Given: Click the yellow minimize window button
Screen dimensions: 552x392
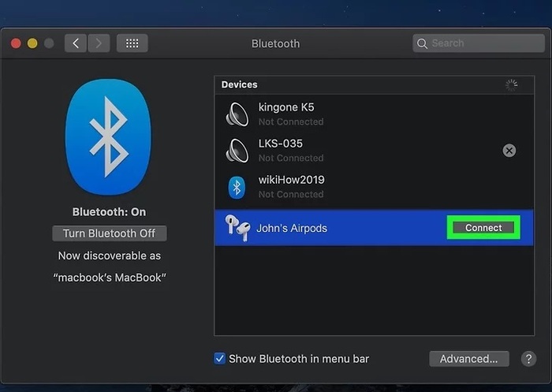Looking at the screenshot, I should 32,43.
